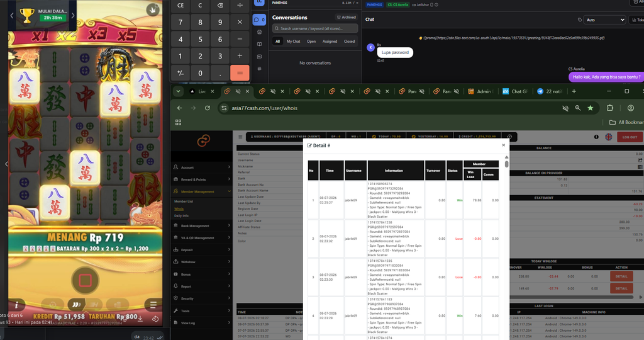The image size is (644, 340).
Task: Click the hashtag icon in chat sidebar
Action: pyautogui.click(x=259, y=69)
